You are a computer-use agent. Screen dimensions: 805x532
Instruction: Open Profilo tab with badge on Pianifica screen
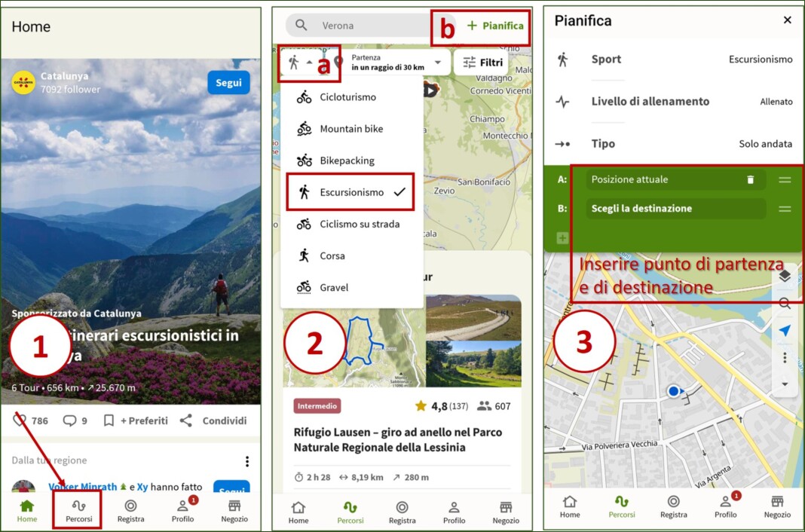point(726,506)
